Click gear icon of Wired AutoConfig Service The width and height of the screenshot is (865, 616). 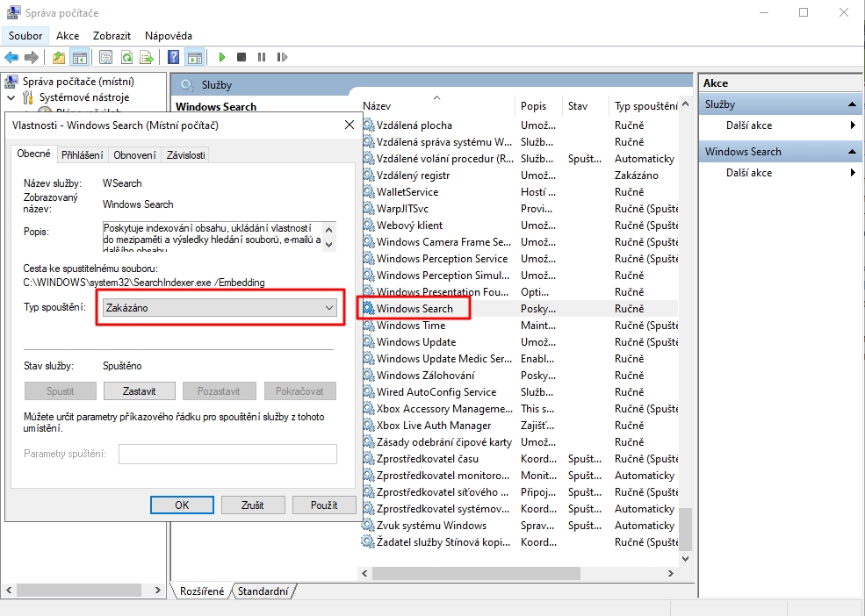pyautogui.click(x=369, y=392)
